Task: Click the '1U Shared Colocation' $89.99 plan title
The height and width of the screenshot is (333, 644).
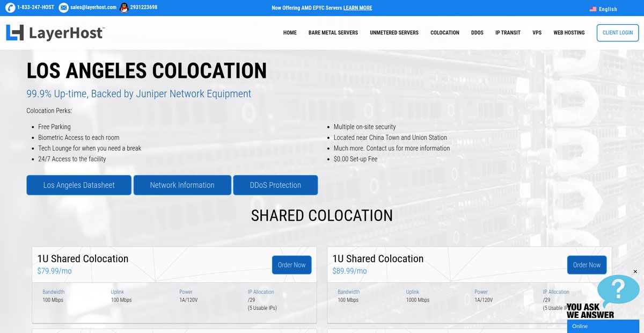Action: tap(378, 258)
